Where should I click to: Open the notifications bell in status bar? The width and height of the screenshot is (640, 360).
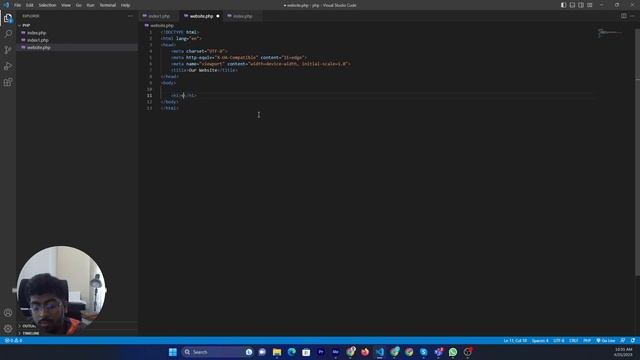[x=633, y=340]
